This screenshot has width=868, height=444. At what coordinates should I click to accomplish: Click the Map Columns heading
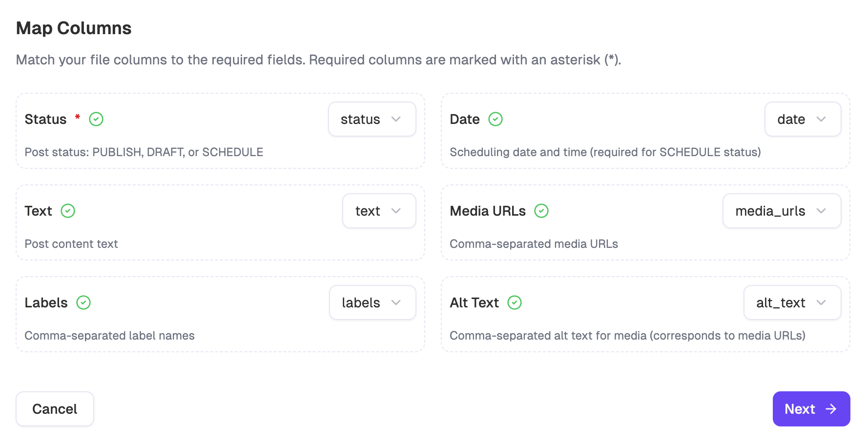pyautogui.click(x=74, y=28)
